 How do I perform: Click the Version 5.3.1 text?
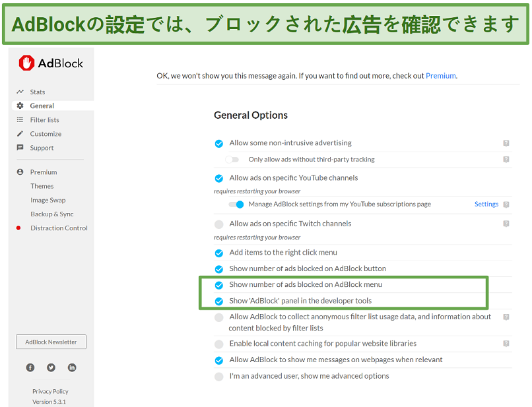coord(50,402)
